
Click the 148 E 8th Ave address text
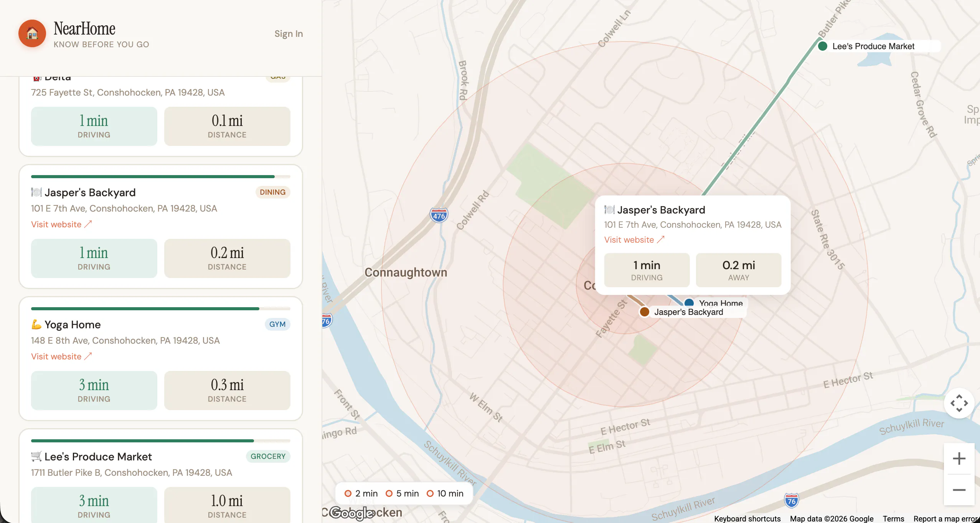tap(125, 341)
